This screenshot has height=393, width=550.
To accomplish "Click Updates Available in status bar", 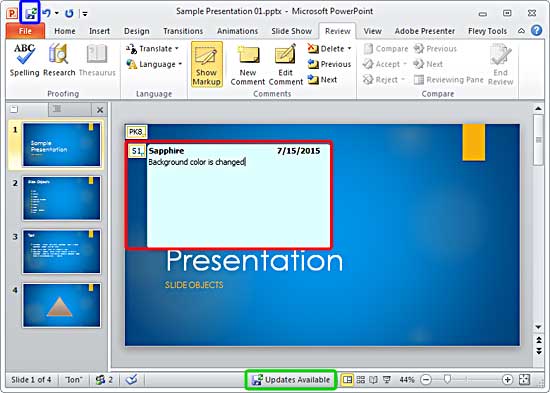I will pos(291,380).
